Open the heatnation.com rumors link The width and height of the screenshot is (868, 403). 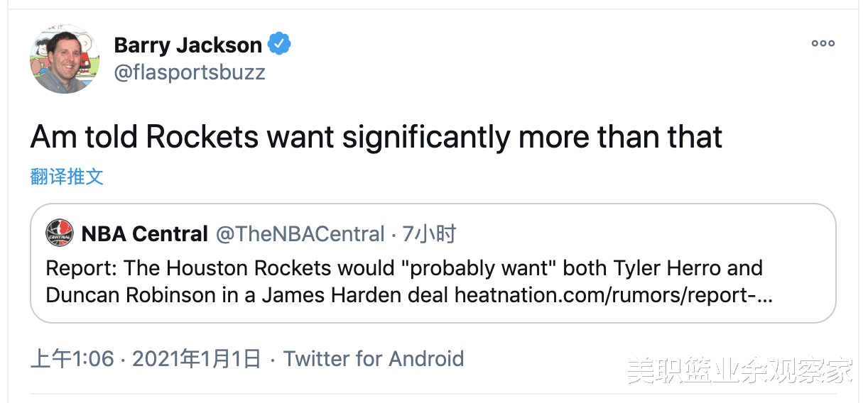pos(614,294)
